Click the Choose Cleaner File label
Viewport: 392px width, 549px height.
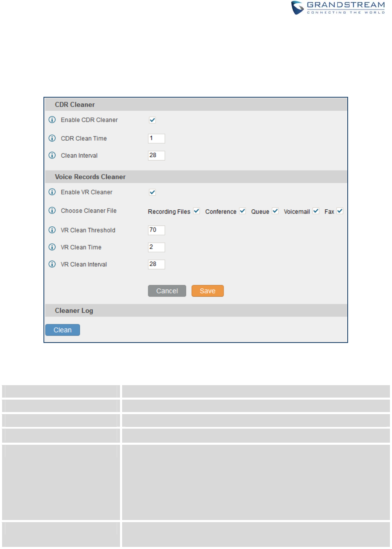(x=89, y=211)
